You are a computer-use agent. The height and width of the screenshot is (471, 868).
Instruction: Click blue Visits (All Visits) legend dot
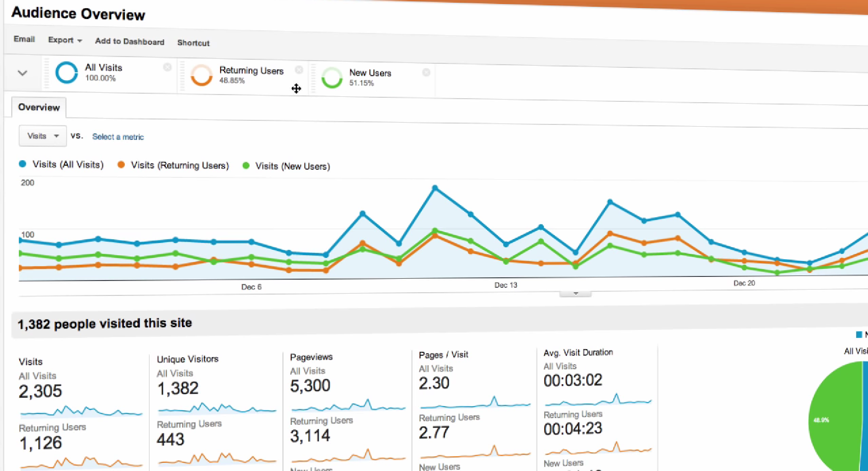23,164
